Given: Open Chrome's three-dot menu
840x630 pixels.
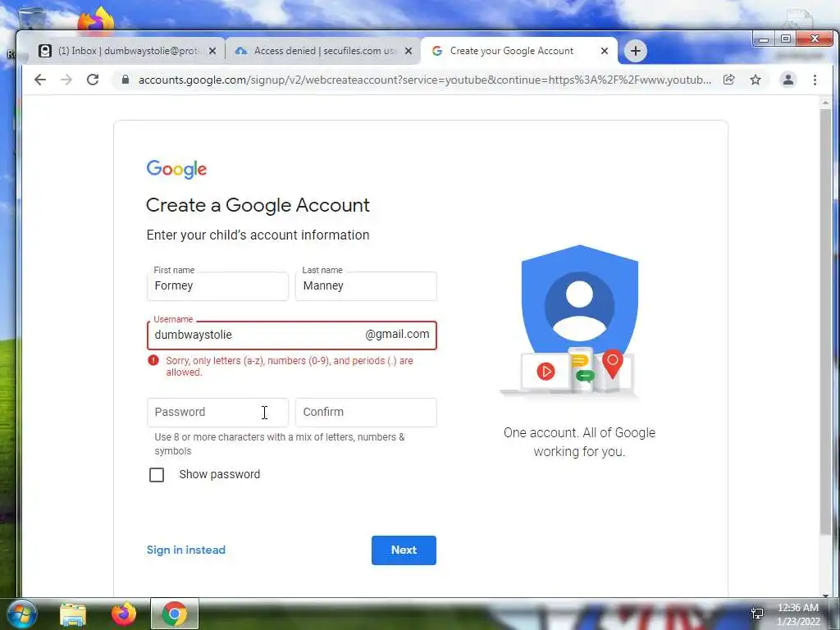Looking at the screenshot, I should click(815, 80).
